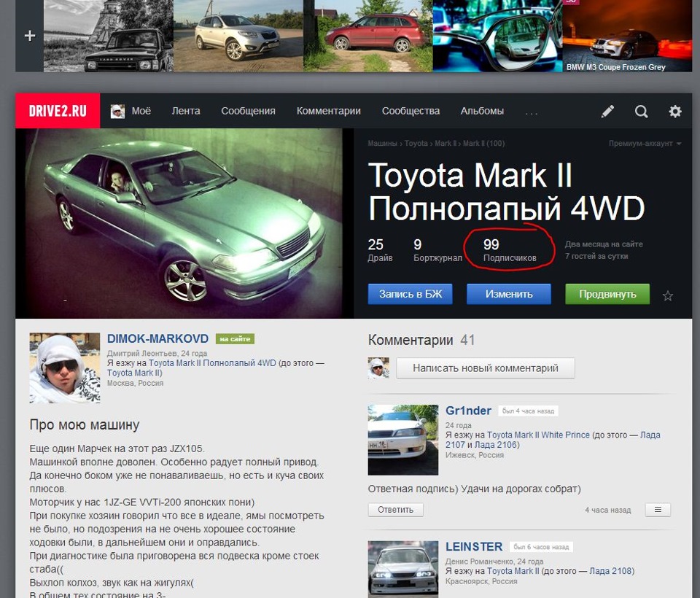Click DIMOK-MARKOVD's large avatar photo
Screen dimensions: 700x598
pos(65,368)
